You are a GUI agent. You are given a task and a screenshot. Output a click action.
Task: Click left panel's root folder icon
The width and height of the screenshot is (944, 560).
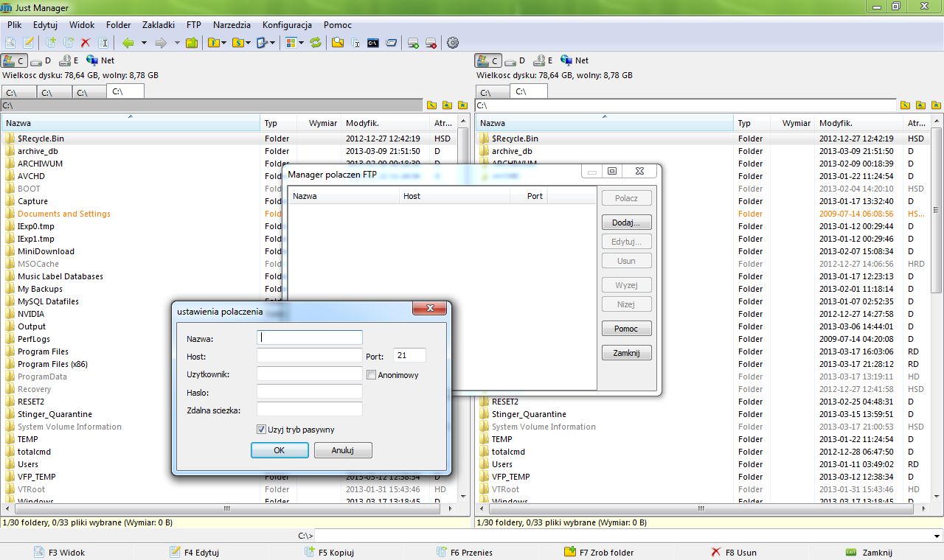coord(431,105)
